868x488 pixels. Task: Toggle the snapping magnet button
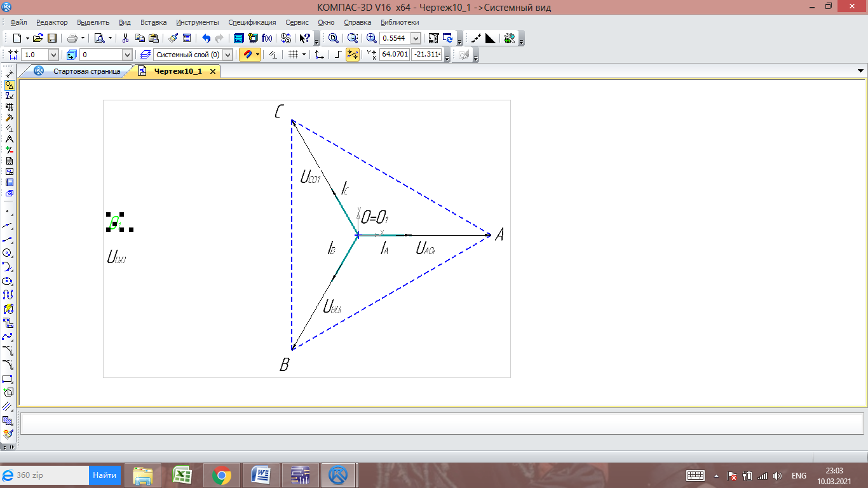[246, 55]
